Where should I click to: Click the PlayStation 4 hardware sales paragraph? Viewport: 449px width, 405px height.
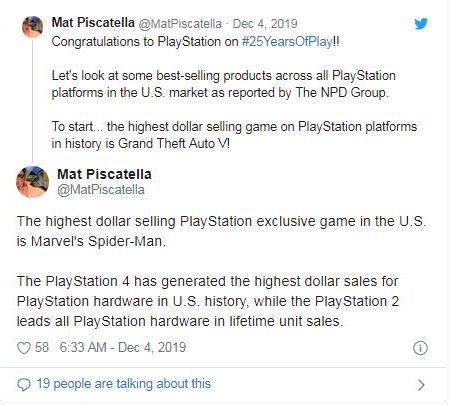point(208,301)
